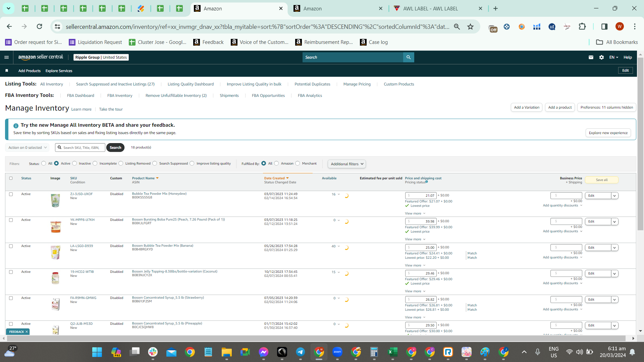Open the messages envelope icon

click(591, 57)
